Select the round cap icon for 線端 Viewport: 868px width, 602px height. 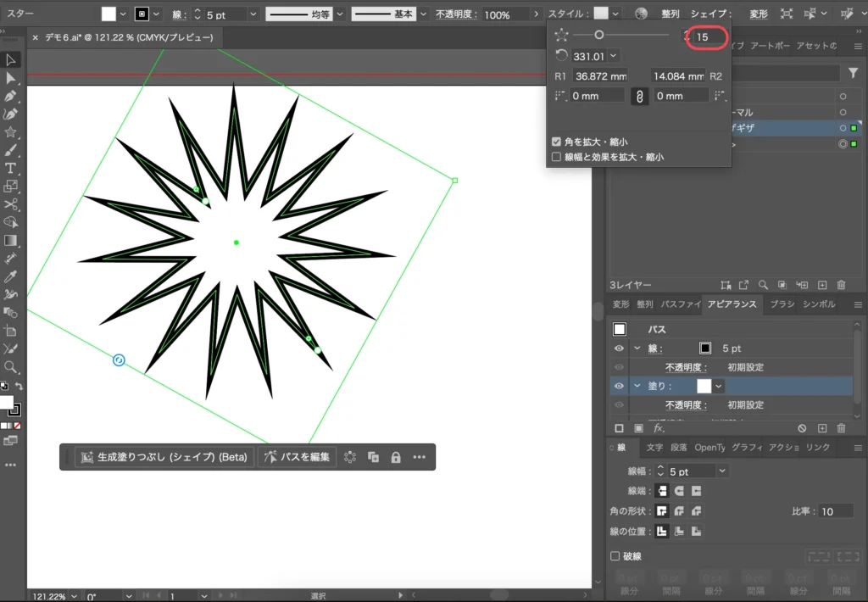679,491
